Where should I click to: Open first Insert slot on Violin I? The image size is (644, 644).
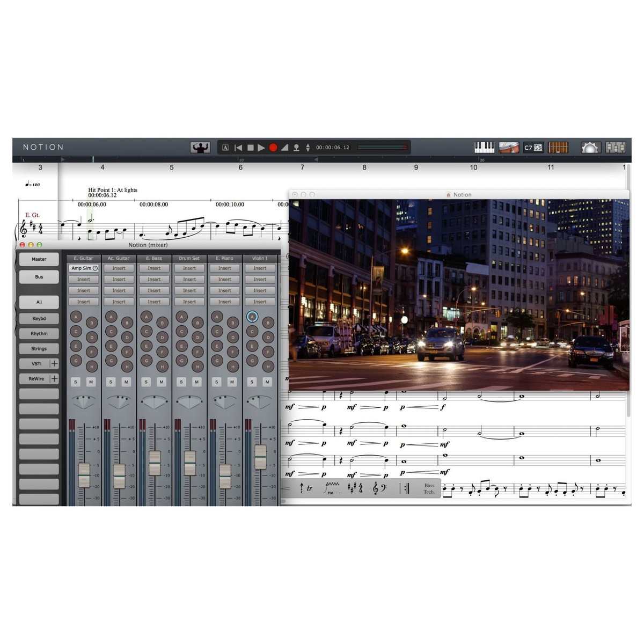coord(260,268)
